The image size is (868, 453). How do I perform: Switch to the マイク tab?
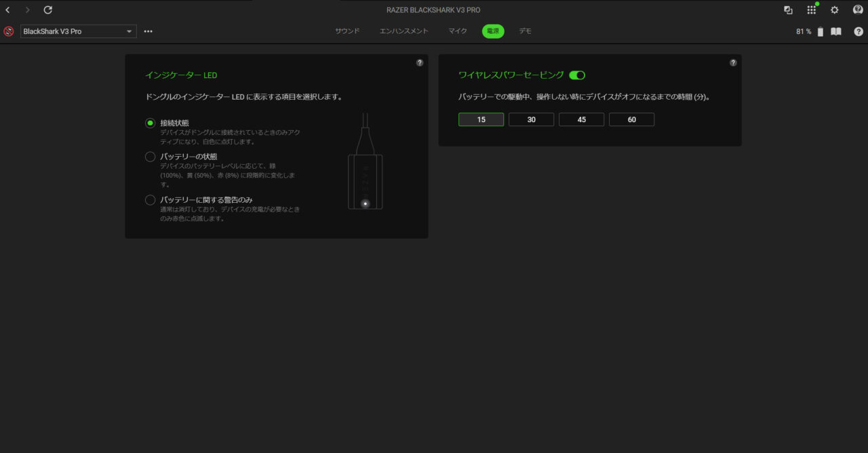457,31
